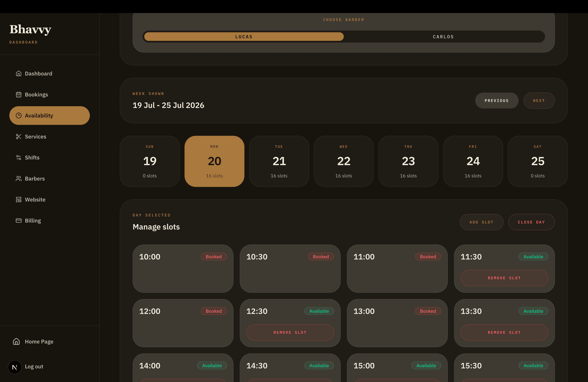Click the Dashboard house icon
Viewport: 588px width, 382px height.
point(18,74)
